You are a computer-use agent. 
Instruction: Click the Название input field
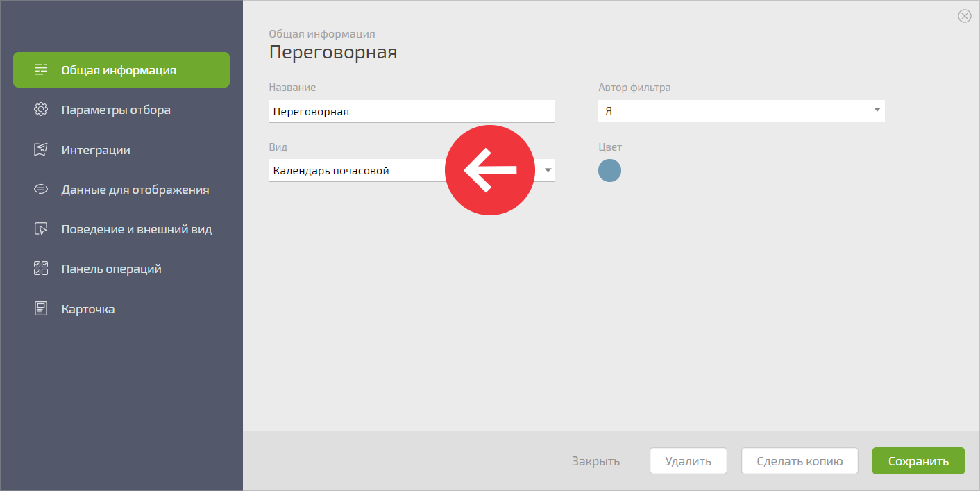tap(412, 111)
